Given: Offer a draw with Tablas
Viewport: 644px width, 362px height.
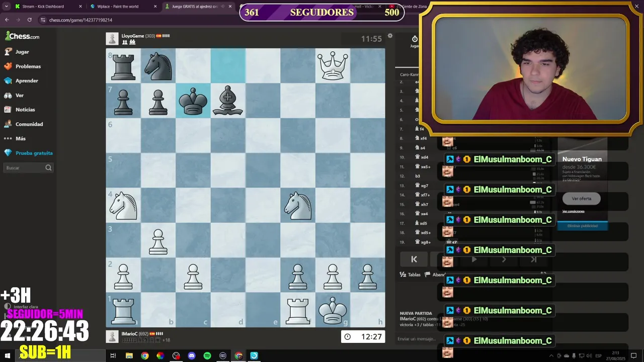Looking at the screenshot, I should [410, 275].
